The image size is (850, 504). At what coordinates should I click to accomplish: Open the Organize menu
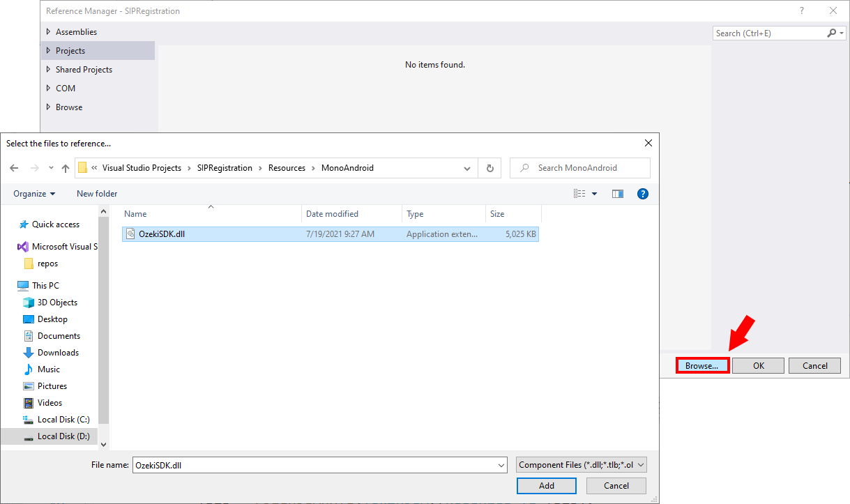(x=32, y=193)
